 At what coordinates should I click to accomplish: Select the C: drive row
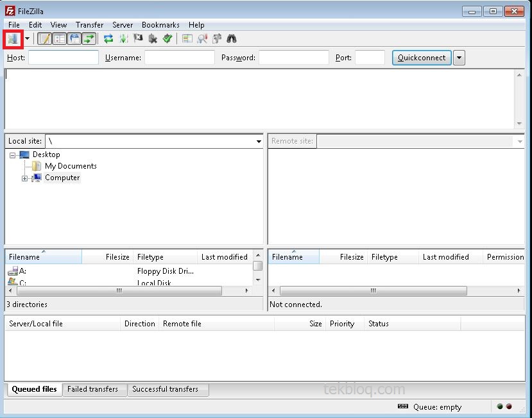[x=129, y=282]
